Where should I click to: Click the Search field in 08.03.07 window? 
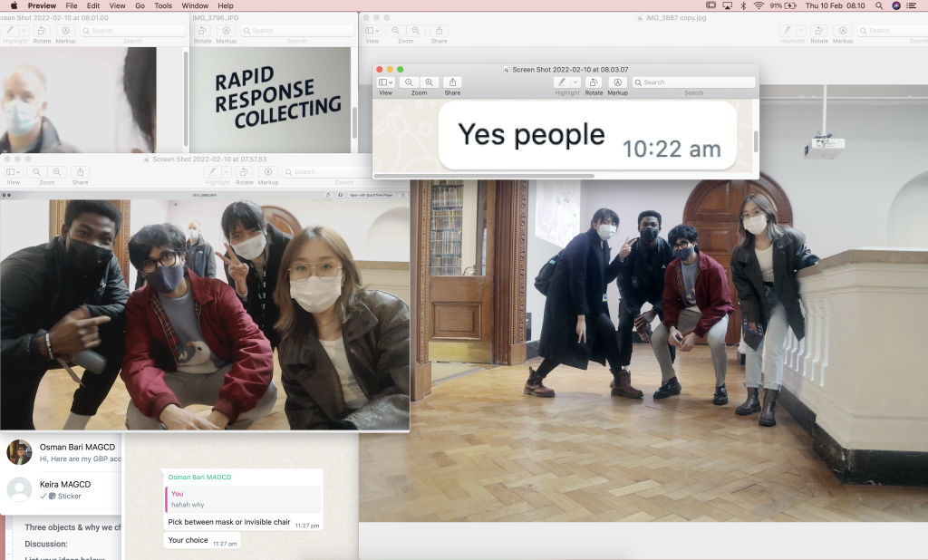click(693, 82)
